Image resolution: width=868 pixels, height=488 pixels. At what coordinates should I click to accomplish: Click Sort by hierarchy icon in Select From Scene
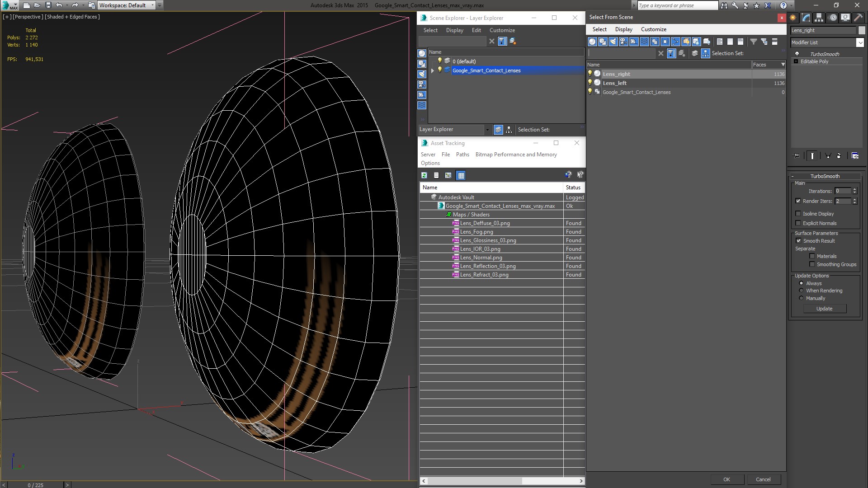click(x=705, y=53)
